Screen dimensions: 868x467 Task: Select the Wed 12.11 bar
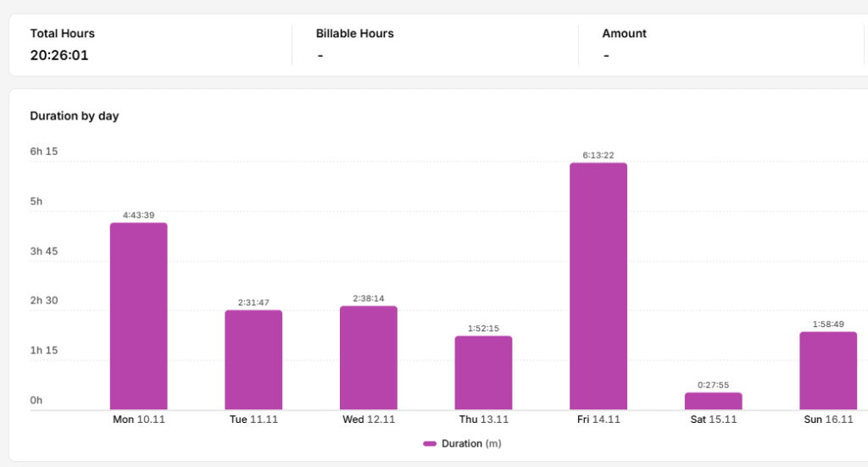[x=369, y=358]
